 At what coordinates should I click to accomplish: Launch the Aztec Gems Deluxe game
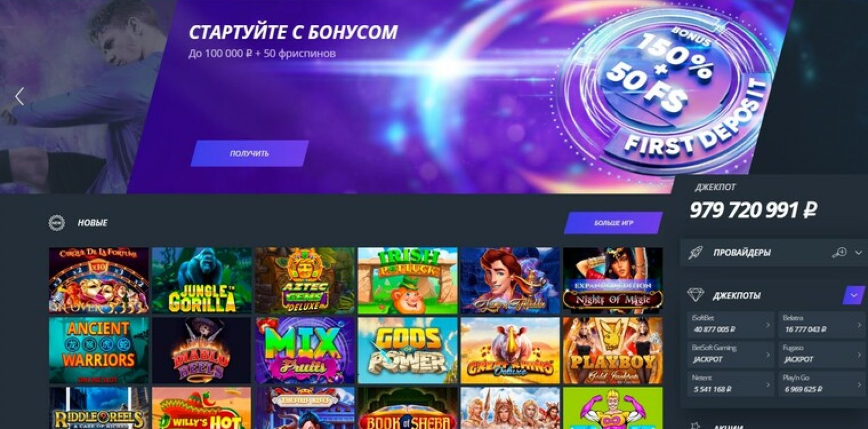pyautogui.click(x=304, y=280)
